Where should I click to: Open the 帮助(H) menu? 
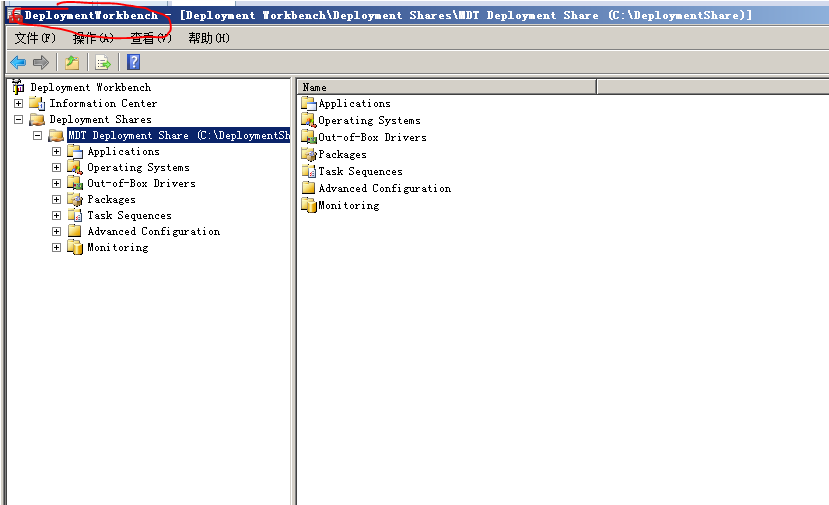209,38
